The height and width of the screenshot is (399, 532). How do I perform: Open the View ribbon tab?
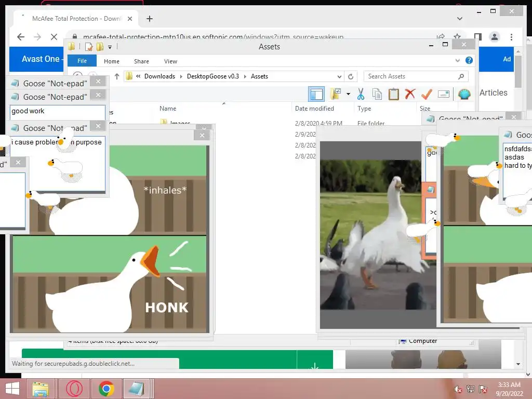pyautogui.click(x=170, y=61)
